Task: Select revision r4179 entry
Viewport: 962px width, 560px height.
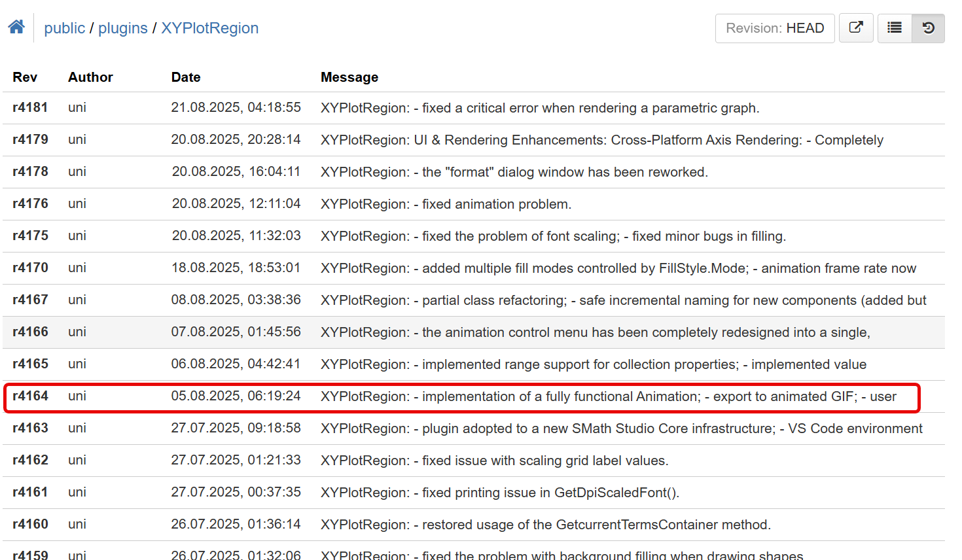Action: coord(30,139)
